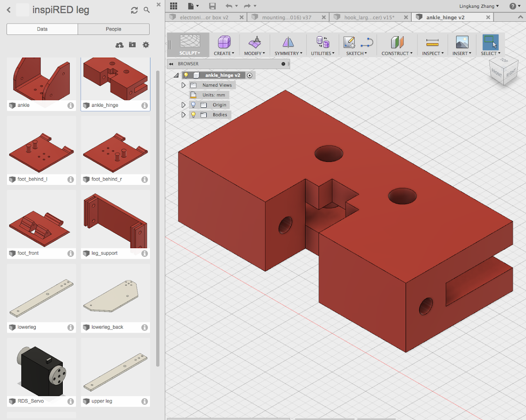Open the SKETCH menu
526x420 pixels.
[x=356, y=53]
